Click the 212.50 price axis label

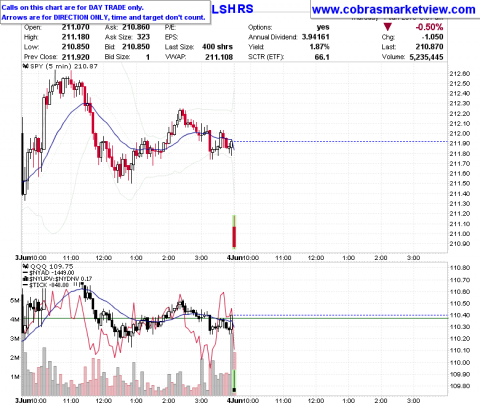460,84
